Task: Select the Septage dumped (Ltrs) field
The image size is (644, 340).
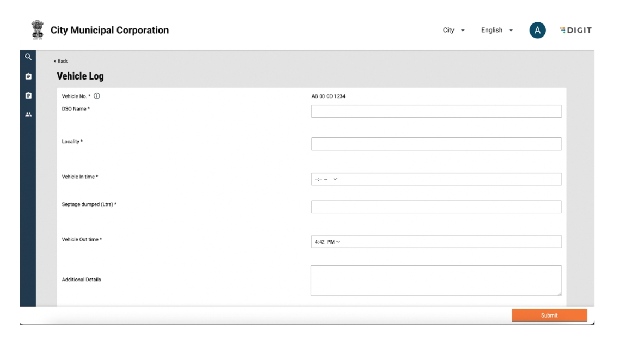Action: click(436, 207)
